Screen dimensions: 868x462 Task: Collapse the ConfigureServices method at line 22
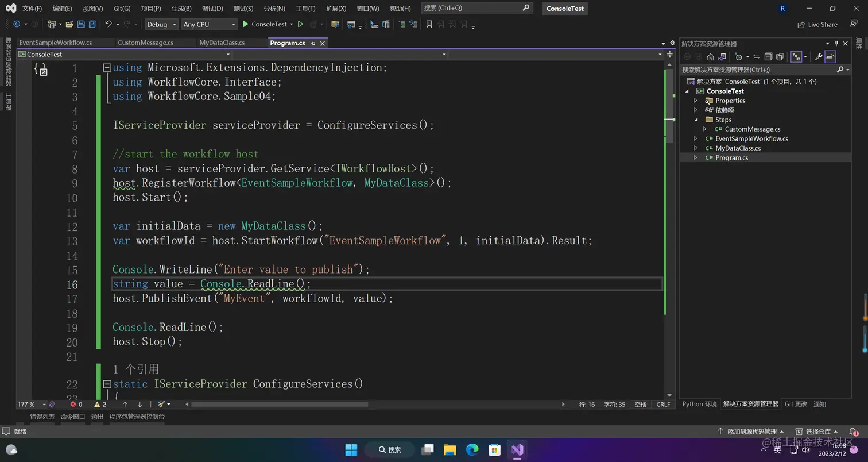[x=107, y=384]
